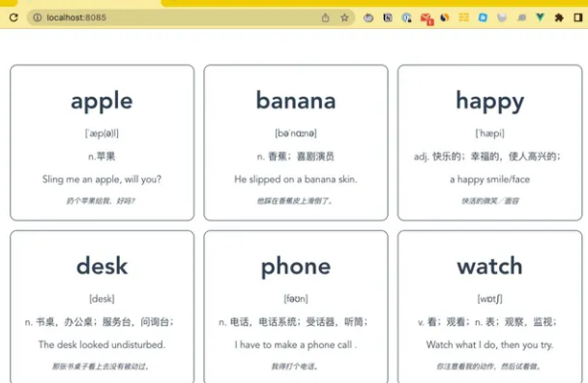Click the apple example's Chinese translation

pos(101,201)
